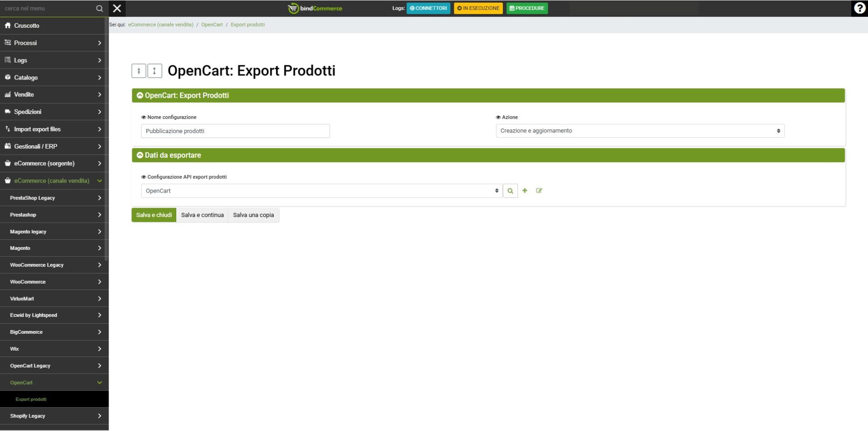The height and width of the screenshot is (431, 868).
Task: Click OpenCart breadcrumb link
Action: tap(212, 25)
